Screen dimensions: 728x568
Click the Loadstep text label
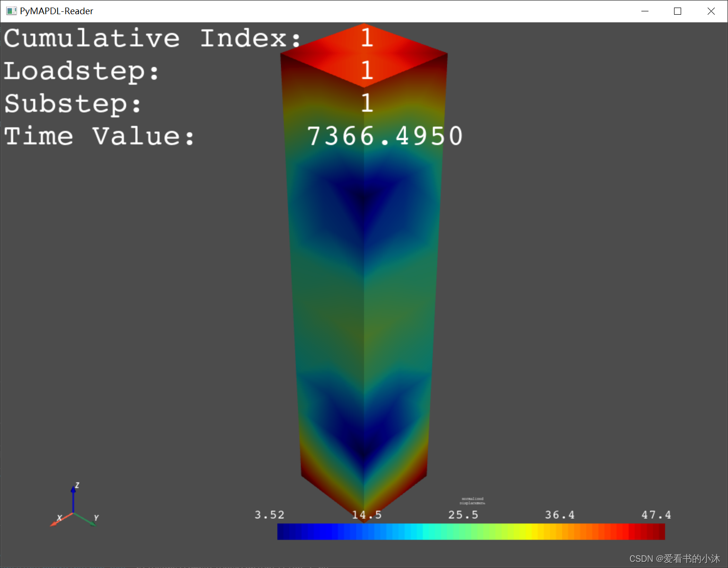tap(81, 71)
